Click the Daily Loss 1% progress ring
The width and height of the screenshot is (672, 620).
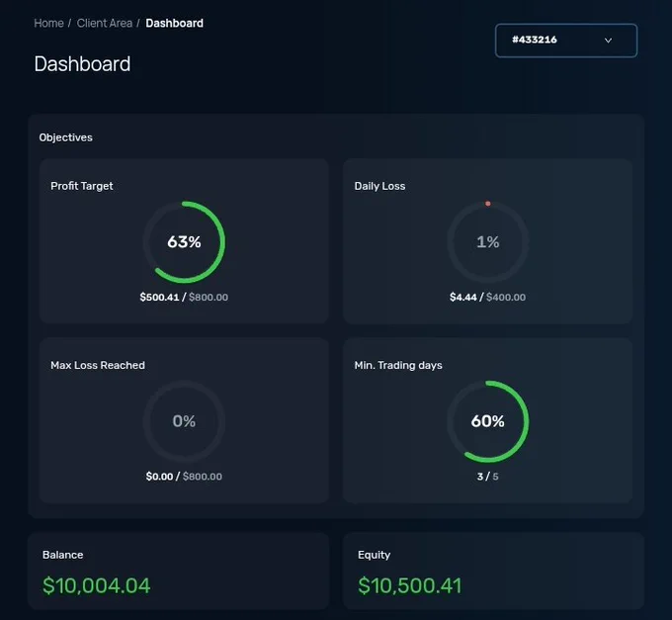(x=488, y=242)
